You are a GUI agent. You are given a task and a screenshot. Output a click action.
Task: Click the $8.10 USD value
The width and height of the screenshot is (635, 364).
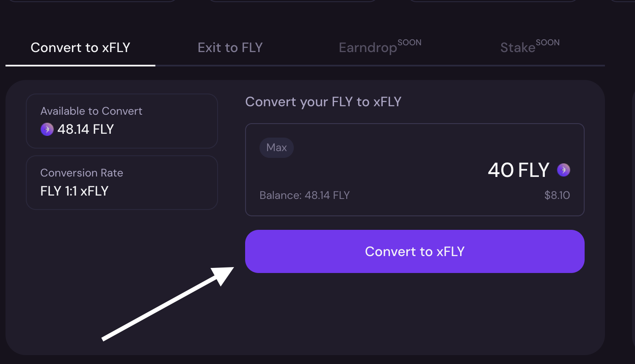tap(557, 195)
